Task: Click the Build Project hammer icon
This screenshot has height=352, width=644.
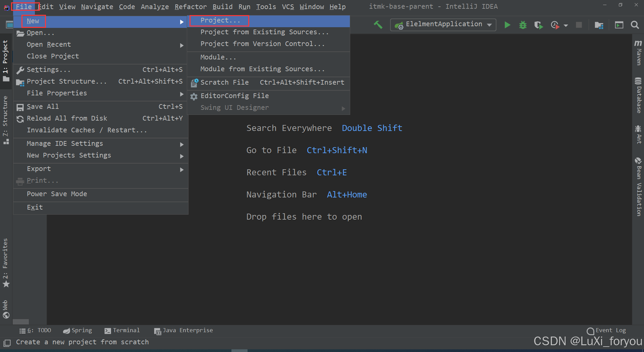Action: (378, 25)
